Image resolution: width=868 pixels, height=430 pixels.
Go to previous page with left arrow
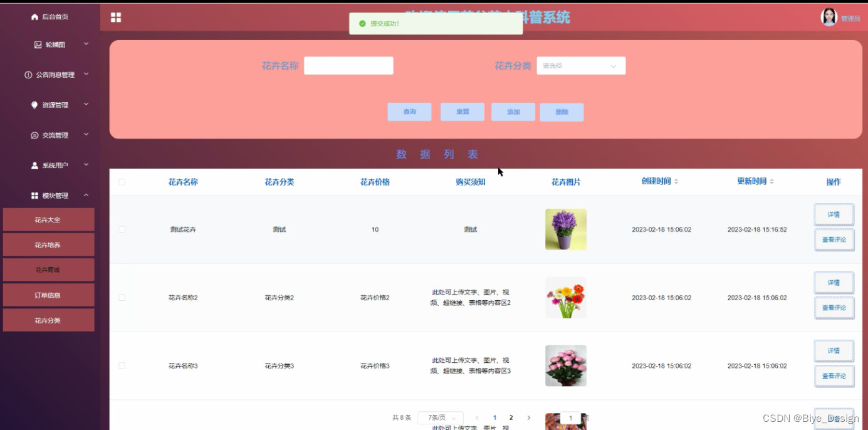[477, 417]
